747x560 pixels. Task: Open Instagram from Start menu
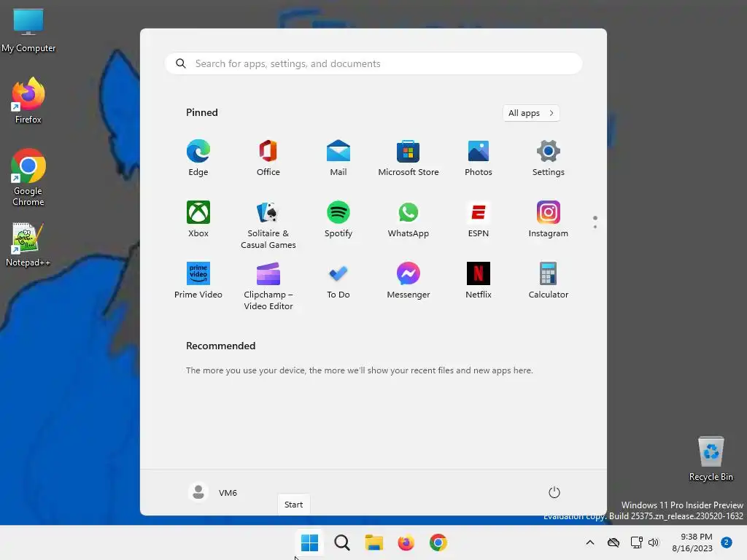(549, 219)
